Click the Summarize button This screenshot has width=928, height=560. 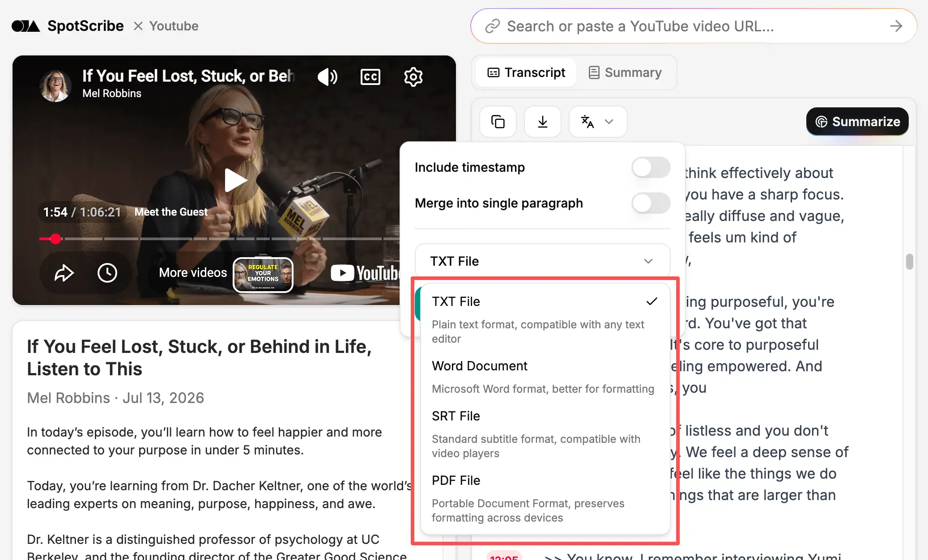(x=857, y=122)
